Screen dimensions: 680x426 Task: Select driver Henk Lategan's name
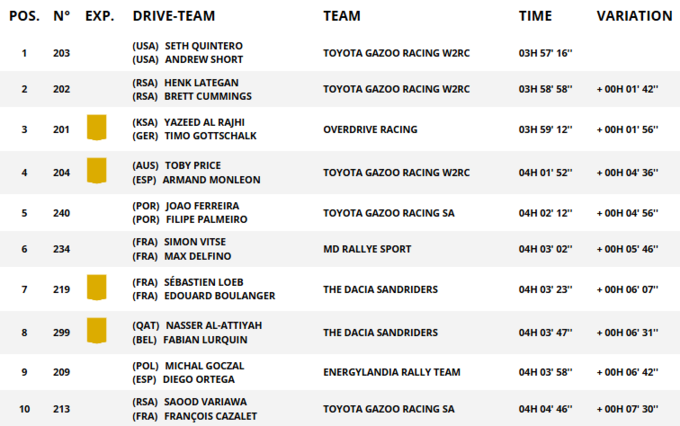[205, 83]
